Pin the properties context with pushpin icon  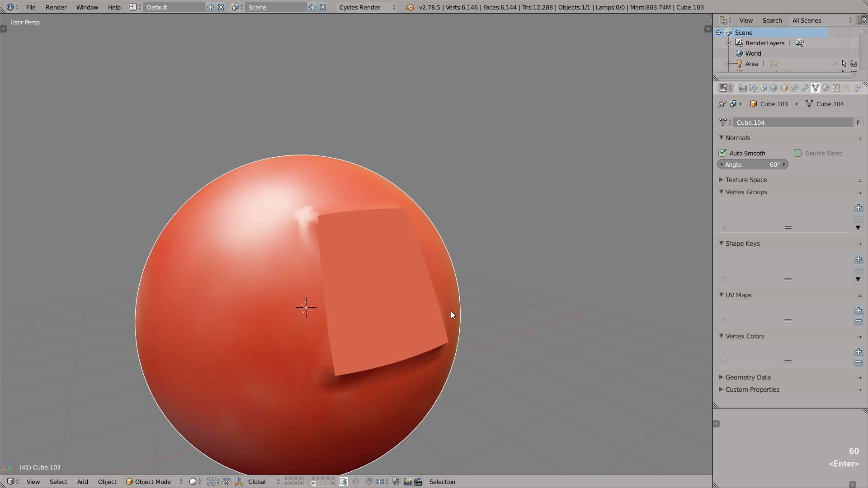(722, 104)
